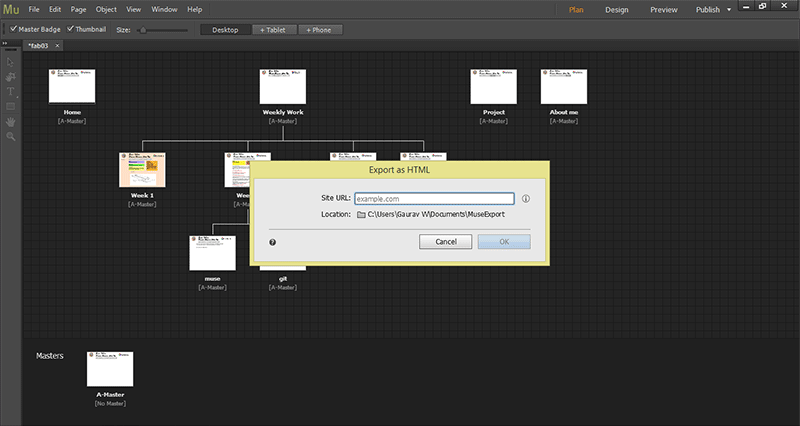Click the help question mark icon in dialog
This screenshot has width=800, height=426.
(x=272, y=242)
